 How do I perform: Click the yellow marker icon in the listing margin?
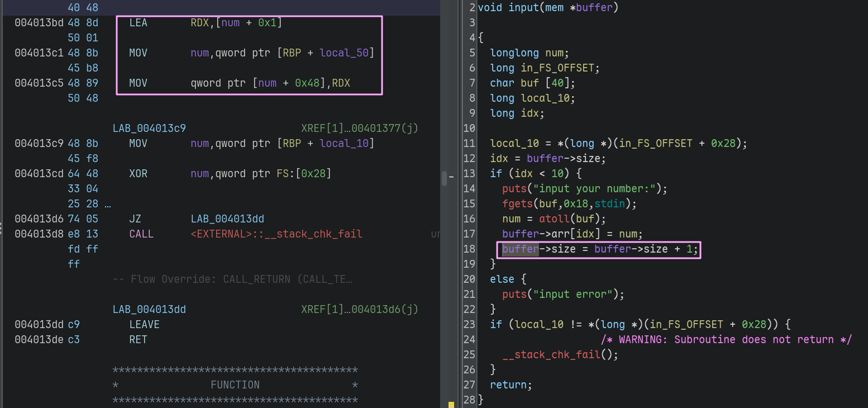451,404
